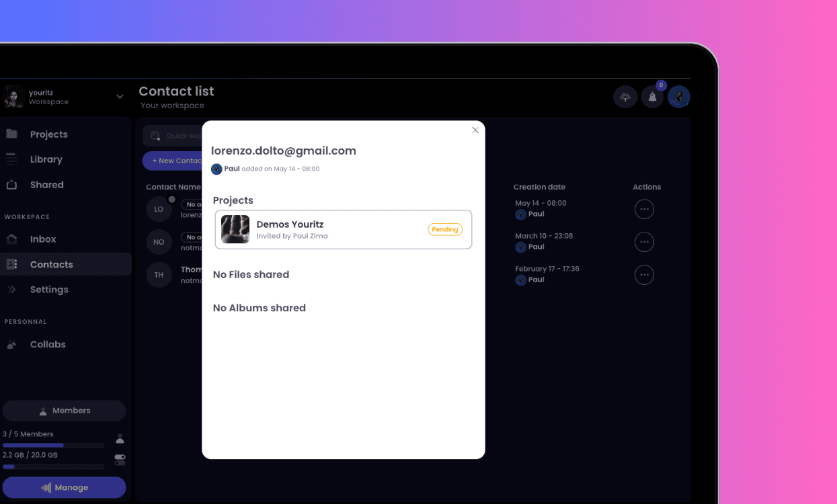Expand the youritz workspace dropdown chevron
The width and height of the screenshot is (837, 504).
120,97
